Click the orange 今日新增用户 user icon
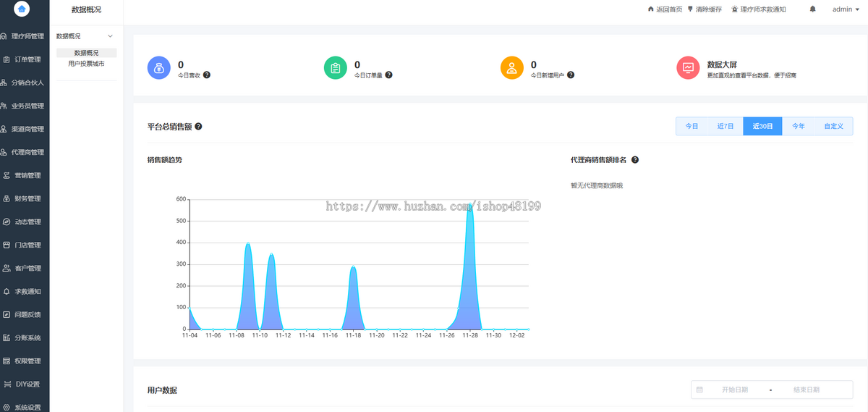Image resolution: width=868 pixels, height=412 pixels. pyautogui.click(x=511, y=68)
